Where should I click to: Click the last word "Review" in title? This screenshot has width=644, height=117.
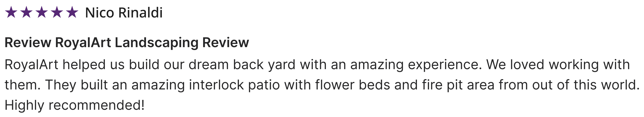tap(226, 43)
